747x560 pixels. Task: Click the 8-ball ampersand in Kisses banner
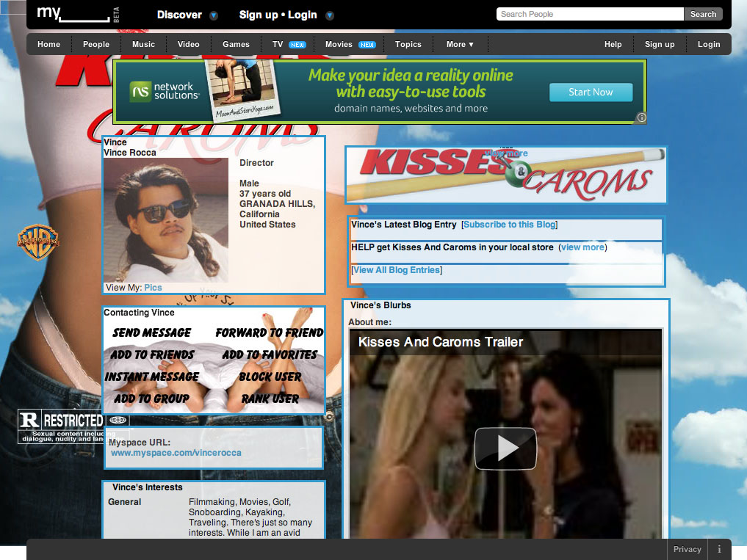(519, 175)
